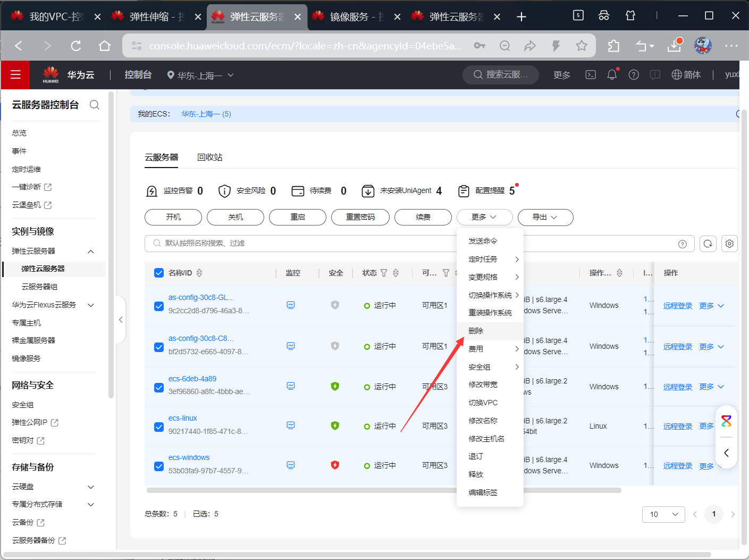
Task: Open the 更多 dropdown button in toolbar
Action: point(484,217)
